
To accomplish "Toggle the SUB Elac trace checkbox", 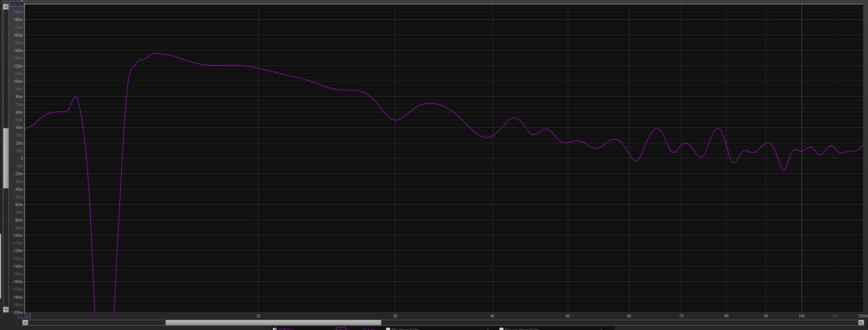I will pos(275,329).
